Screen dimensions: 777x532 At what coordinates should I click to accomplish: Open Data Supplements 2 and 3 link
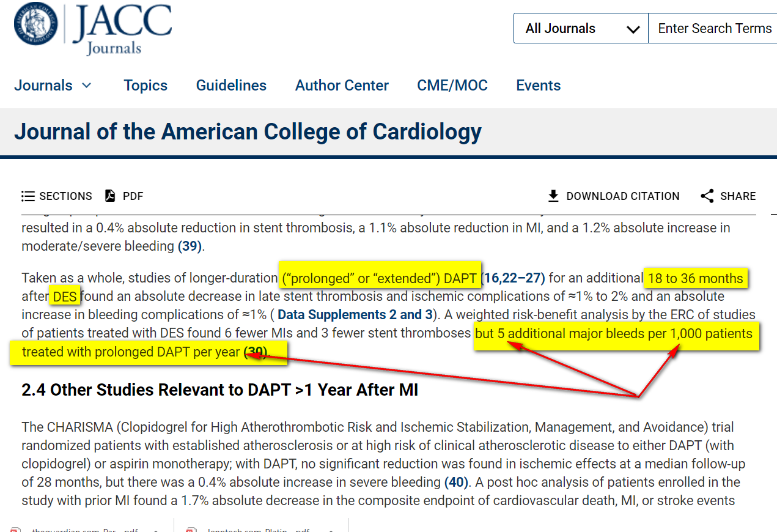coord(355,315)
